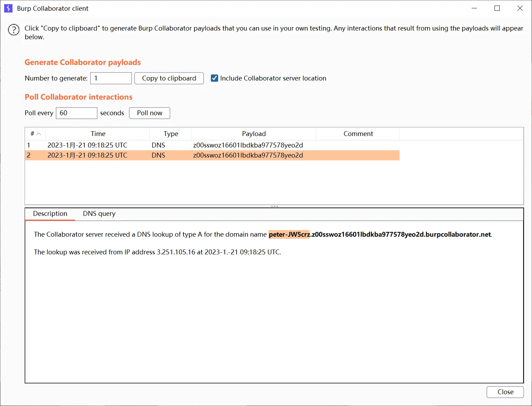Toggle Include Collaborator server location checkbox
This screenshot has width=532, height=406.
click(x=215, y=78)
